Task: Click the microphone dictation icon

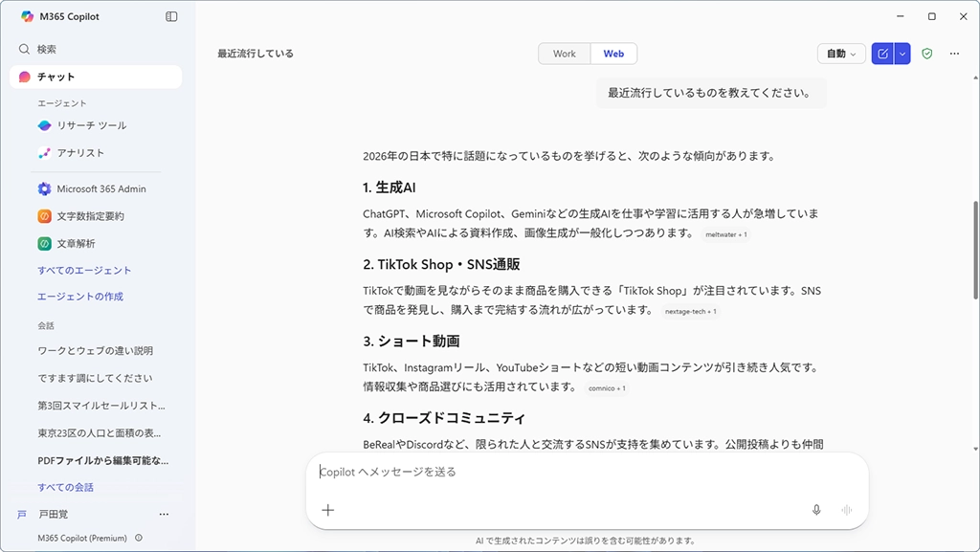Action: pos(816,510)
